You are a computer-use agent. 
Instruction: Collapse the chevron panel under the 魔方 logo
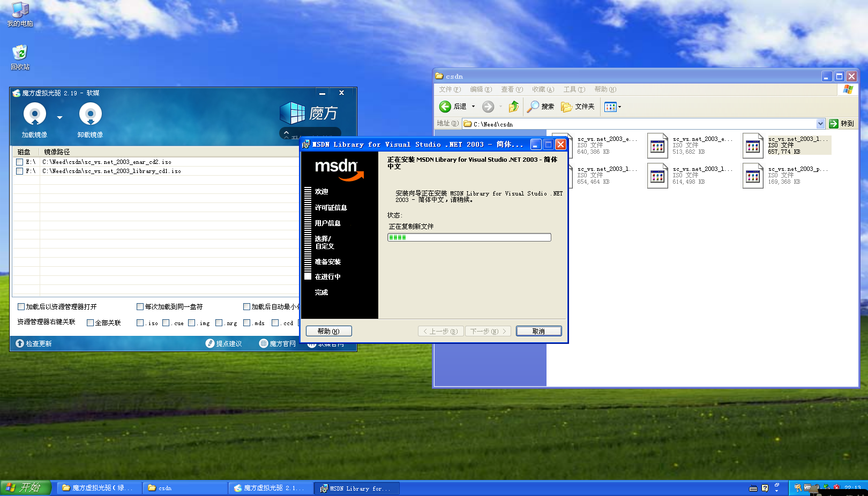(286, 132)
